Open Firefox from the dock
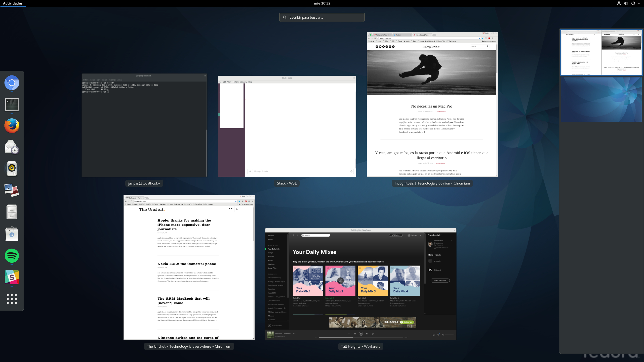644x362 pixels. click(12, 126)
